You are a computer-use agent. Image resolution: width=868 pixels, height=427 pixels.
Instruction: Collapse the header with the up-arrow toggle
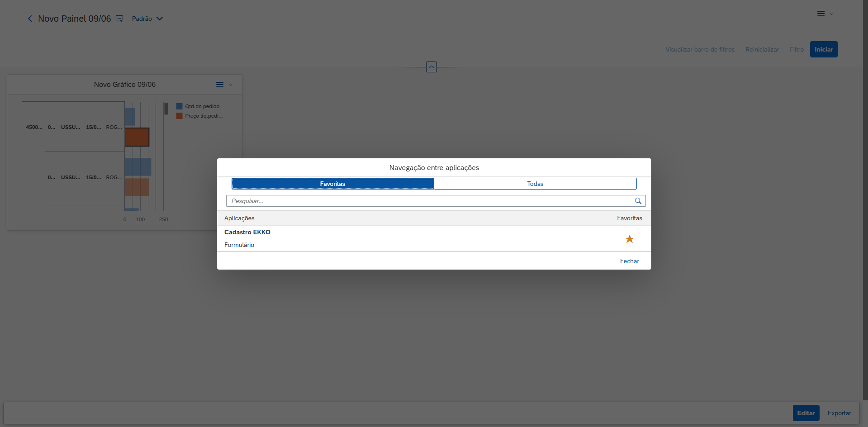pos(432,67)
